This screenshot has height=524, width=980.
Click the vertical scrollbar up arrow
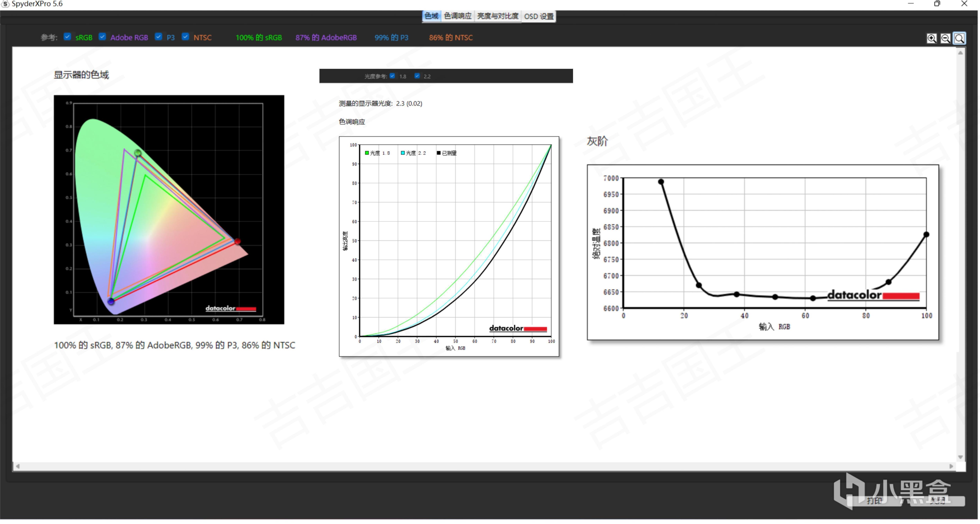960,53
